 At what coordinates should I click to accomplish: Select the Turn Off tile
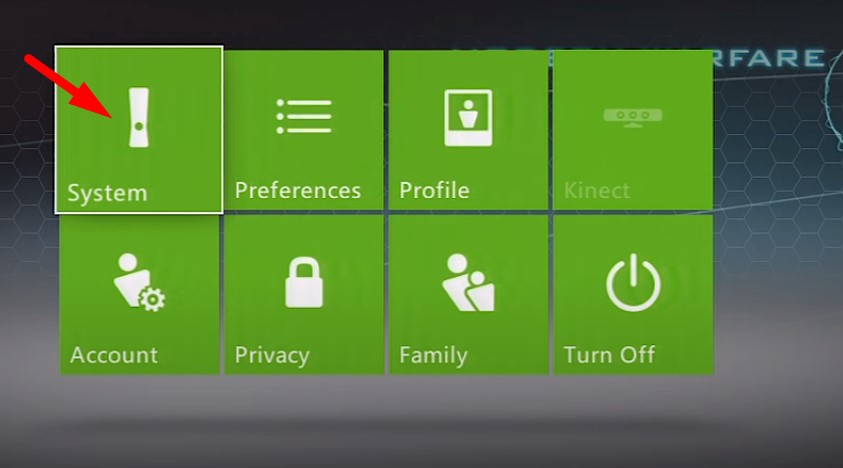[x=633, y=294]
